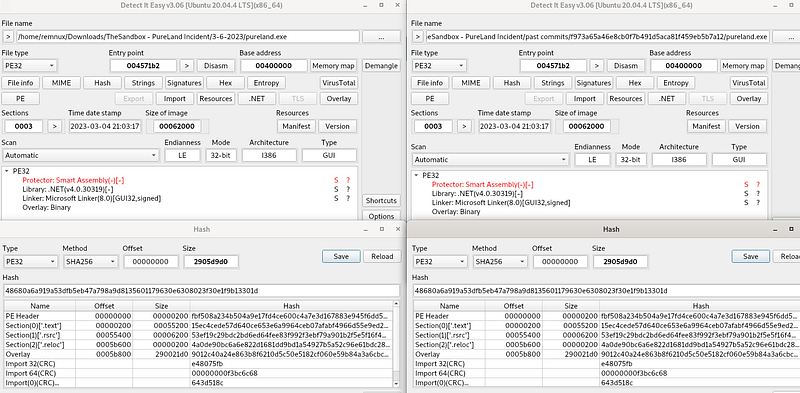Viewport: 800px width, 393px height.
Task: Open file browser '...' button in left window
Action: [382, 37]
